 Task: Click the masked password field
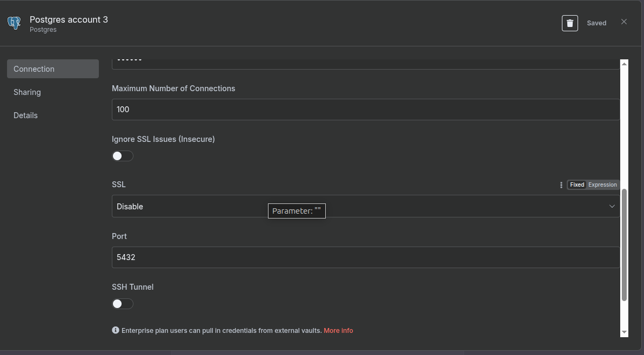pyautogui.click(x=366, y=64)
